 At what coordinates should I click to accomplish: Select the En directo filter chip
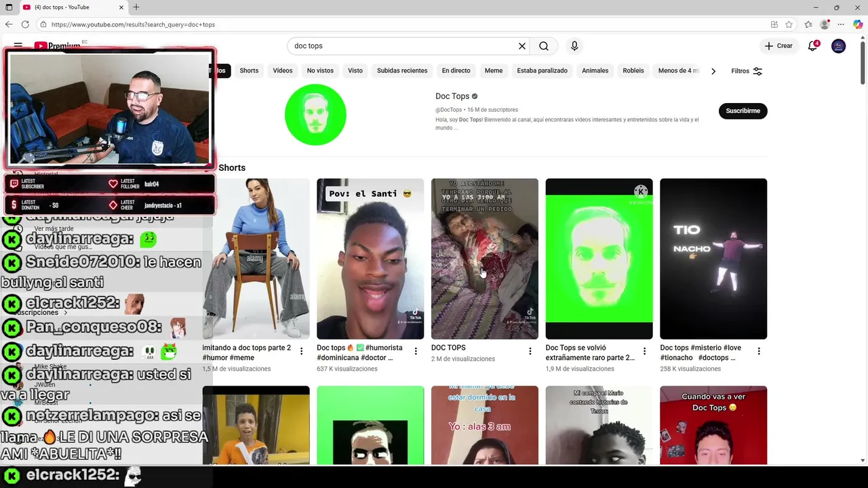pyautogui.click(x=456, y=70)
